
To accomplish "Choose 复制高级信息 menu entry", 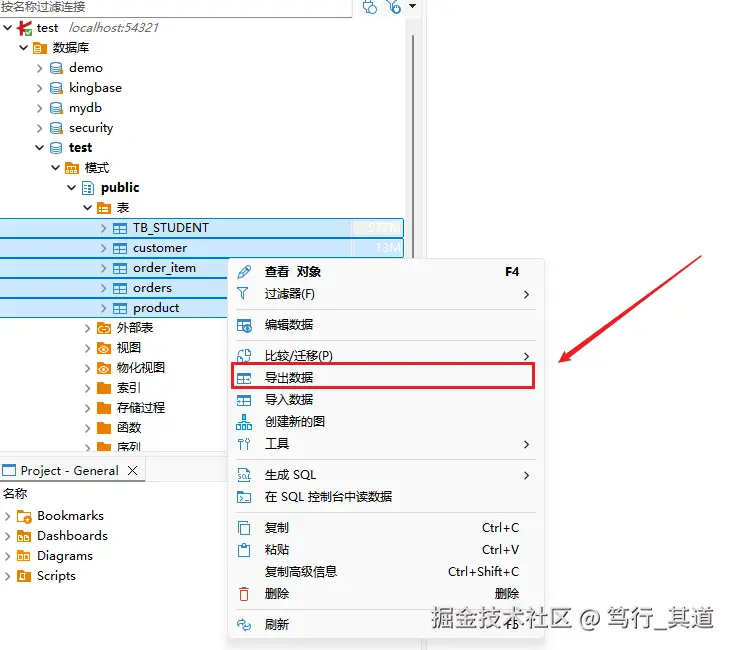I will (x=385, y=572).
